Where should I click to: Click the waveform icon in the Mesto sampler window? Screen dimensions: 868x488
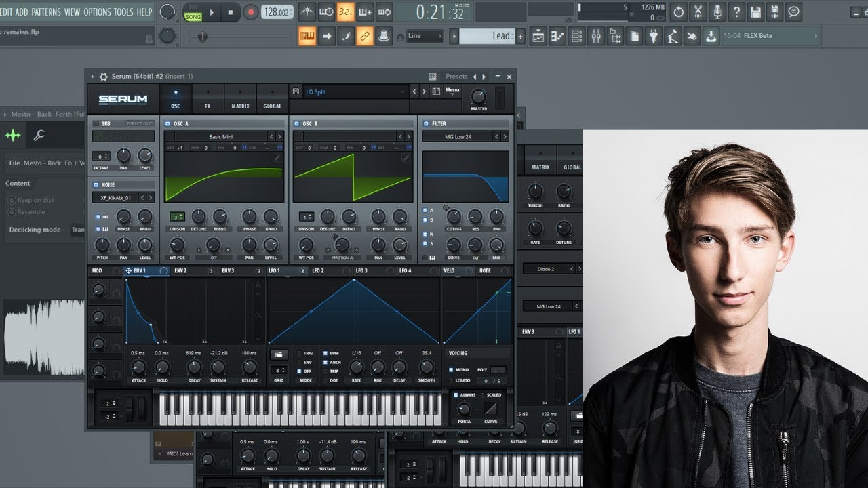coord(13,136)
